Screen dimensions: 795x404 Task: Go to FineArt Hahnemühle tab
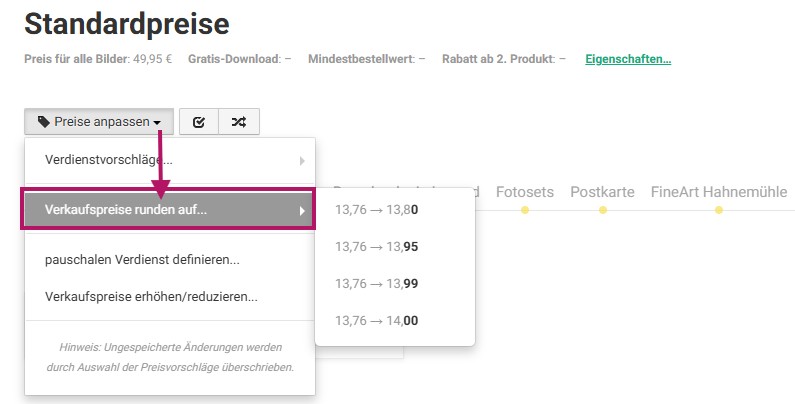(x=718, y=191)
